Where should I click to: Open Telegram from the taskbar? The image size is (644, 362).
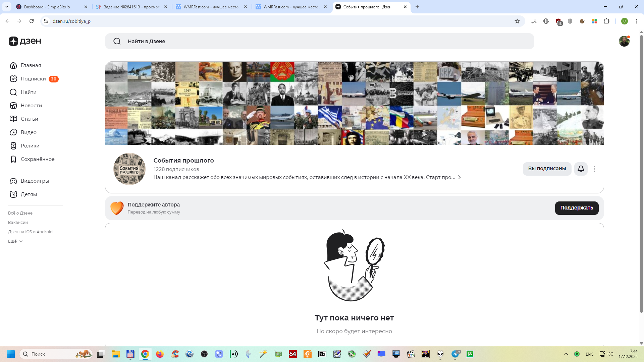pos(455,354)
